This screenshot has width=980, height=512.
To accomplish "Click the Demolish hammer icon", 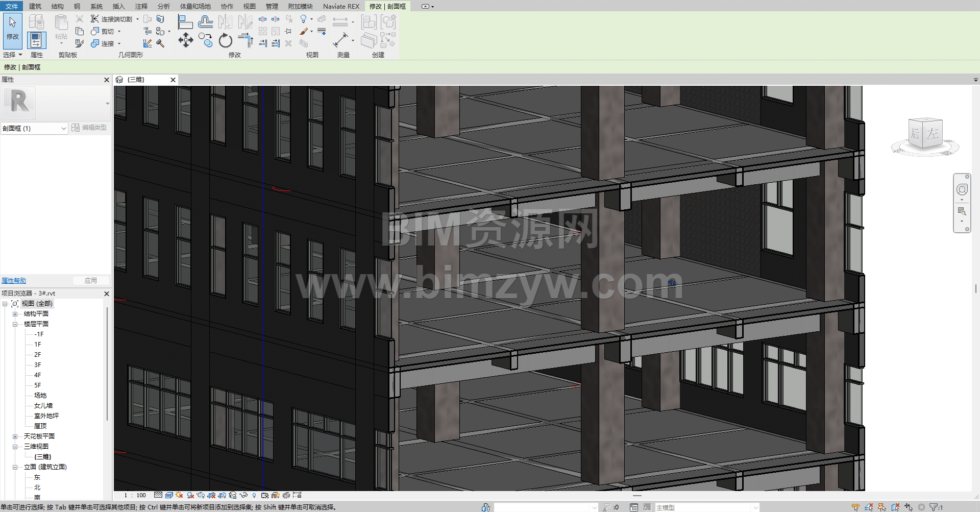I will point(160,43).
